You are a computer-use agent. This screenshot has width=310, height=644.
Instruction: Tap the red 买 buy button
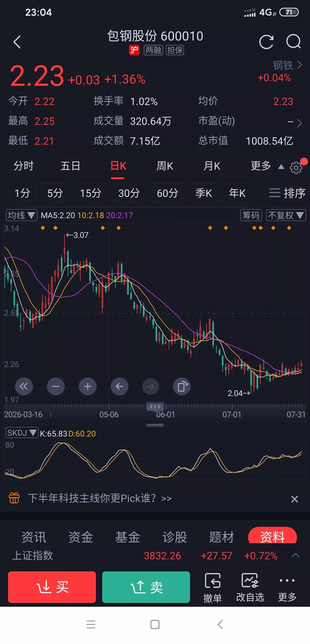[x=52, y=587]
